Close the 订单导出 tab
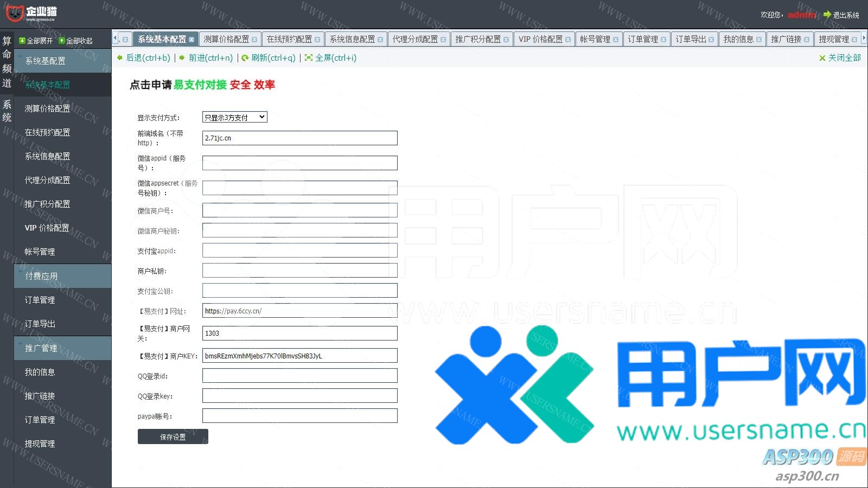Screen dimensions: 868x488 711,40
